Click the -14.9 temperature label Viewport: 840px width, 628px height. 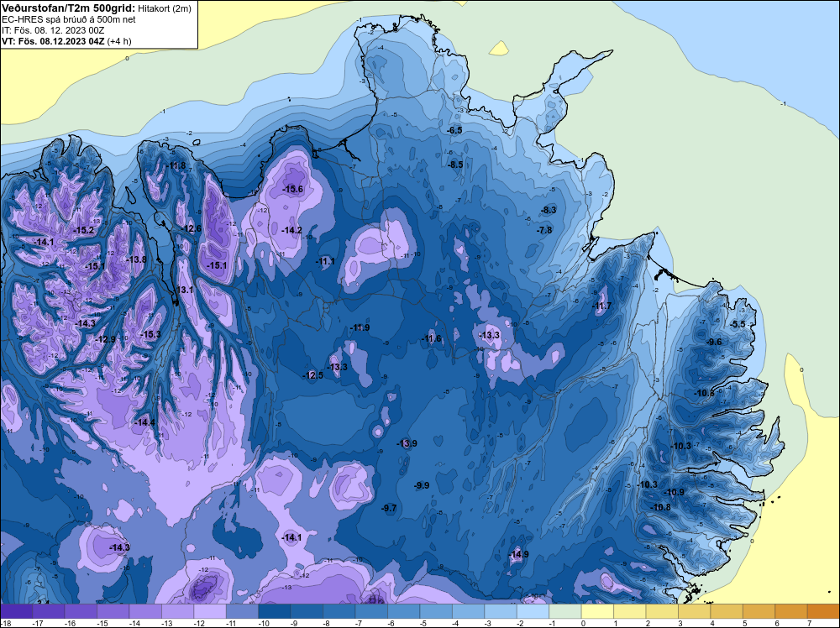pyautogui.click(x=518, y=554)
